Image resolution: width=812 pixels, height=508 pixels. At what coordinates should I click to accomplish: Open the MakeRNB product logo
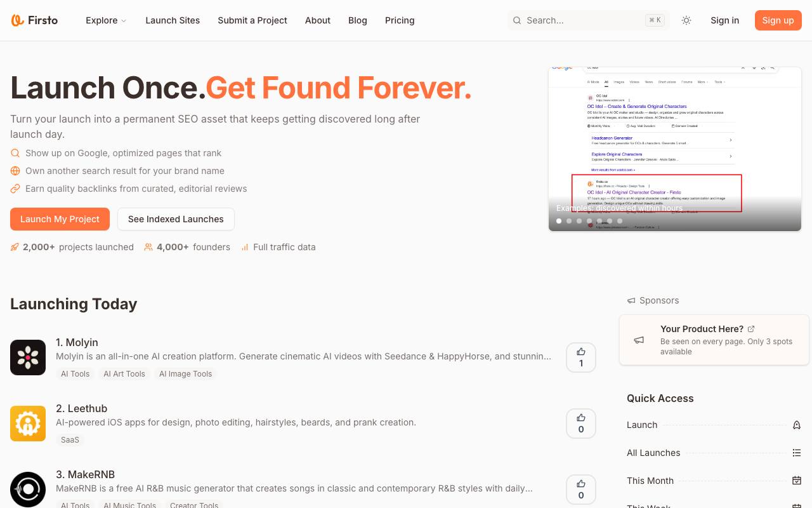tap(28, 490)
